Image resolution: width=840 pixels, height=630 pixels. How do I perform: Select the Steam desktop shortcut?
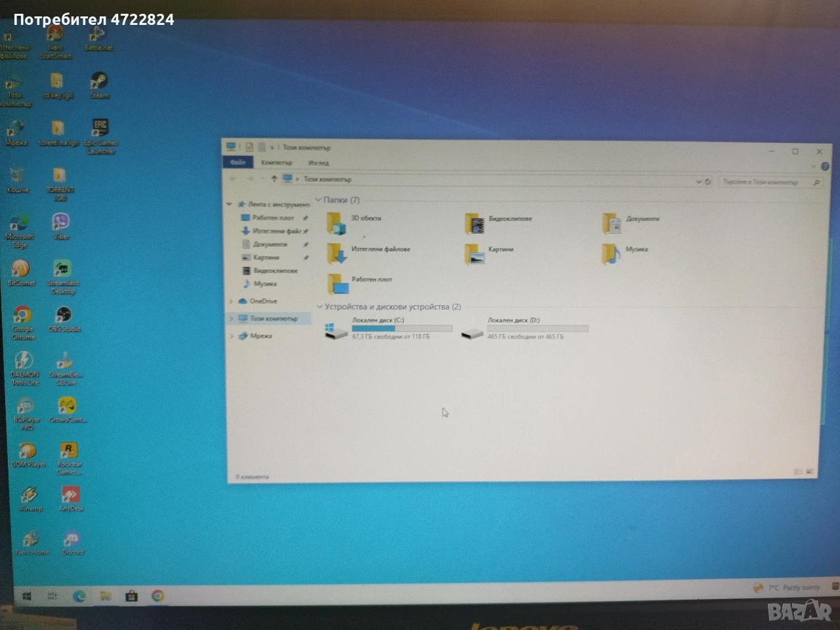pyautogui.click(x=99, y=85)
